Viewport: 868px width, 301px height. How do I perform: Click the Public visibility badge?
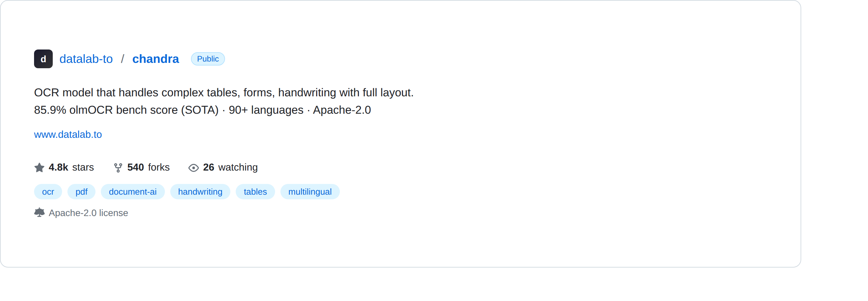[208, 59]
